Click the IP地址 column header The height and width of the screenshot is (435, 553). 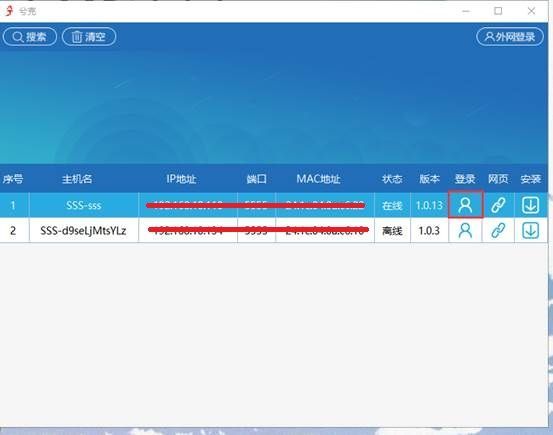(x=181, y=179)
